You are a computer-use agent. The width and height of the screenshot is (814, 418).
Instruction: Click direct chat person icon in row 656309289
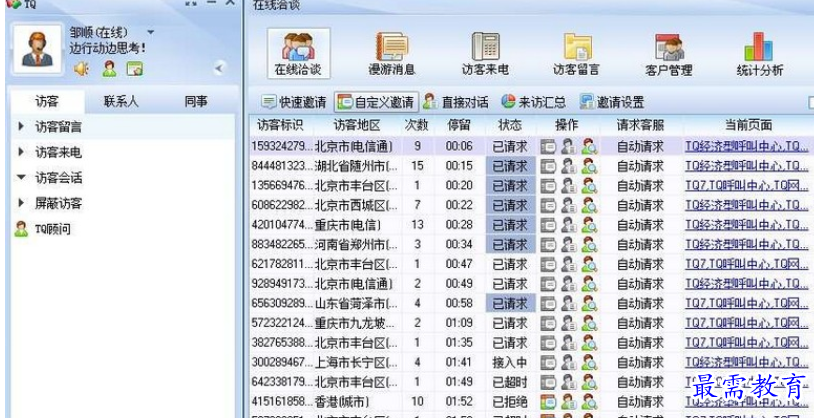[569, 303]
